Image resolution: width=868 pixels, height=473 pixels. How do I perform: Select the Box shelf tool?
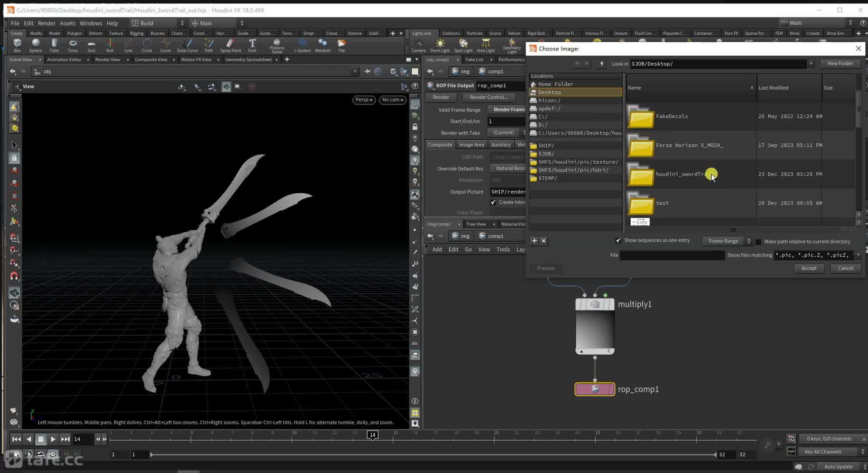[x=17, y=45]
